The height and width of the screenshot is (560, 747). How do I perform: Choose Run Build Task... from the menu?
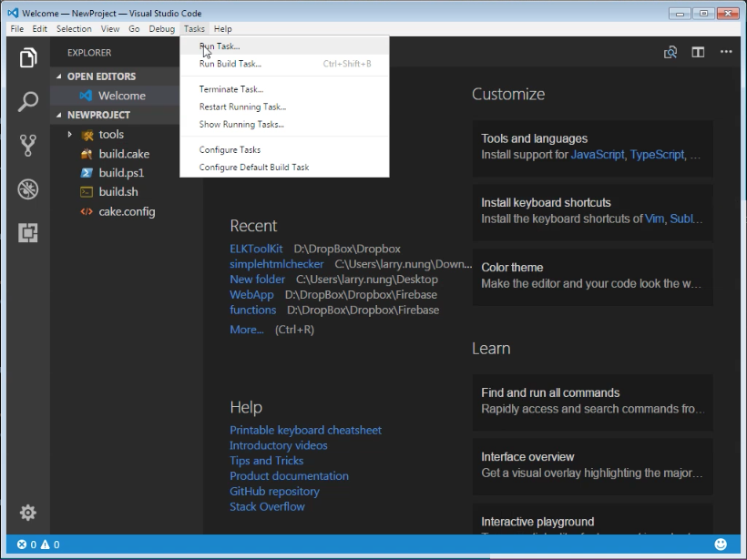pyautogui.click(x=284, y=64)
